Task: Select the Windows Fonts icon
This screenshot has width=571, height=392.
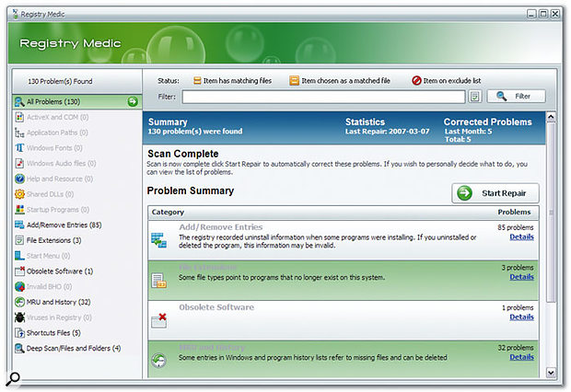Action: pos(19,148)
